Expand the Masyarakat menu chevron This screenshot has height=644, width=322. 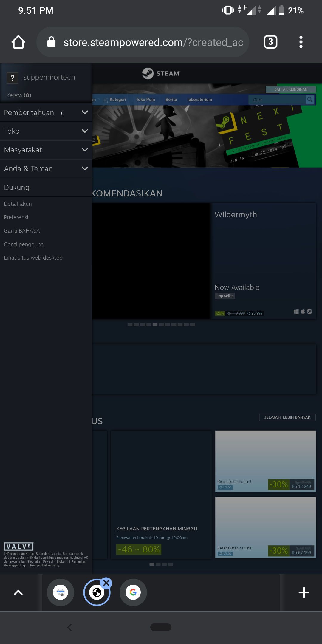85,150
